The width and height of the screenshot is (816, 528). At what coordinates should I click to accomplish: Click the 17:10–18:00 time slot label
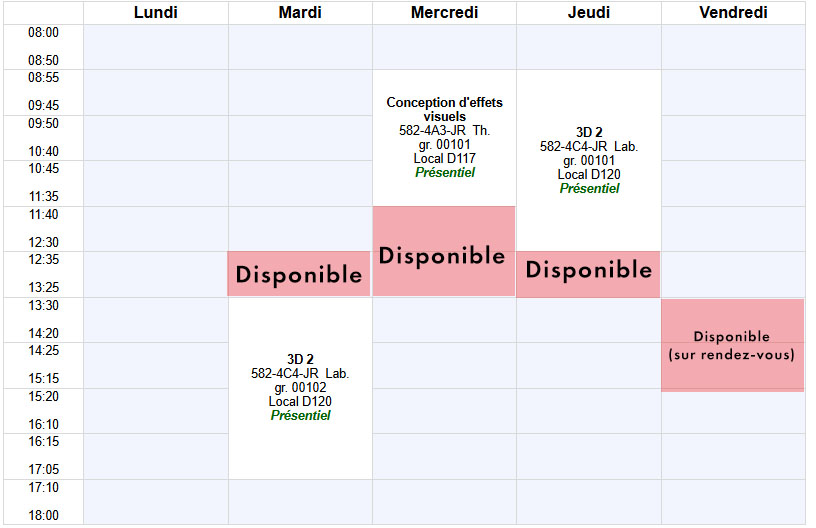[44, 501]
